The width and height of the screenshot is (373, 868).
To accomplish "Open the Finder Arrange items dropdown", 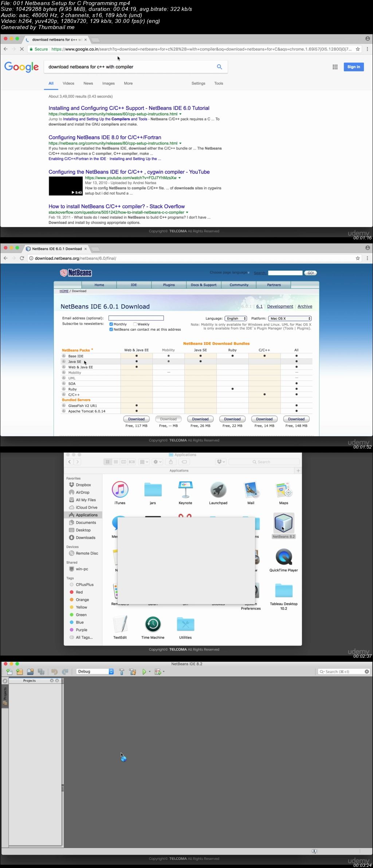I will pyautogui.click(x=144, y=462).
